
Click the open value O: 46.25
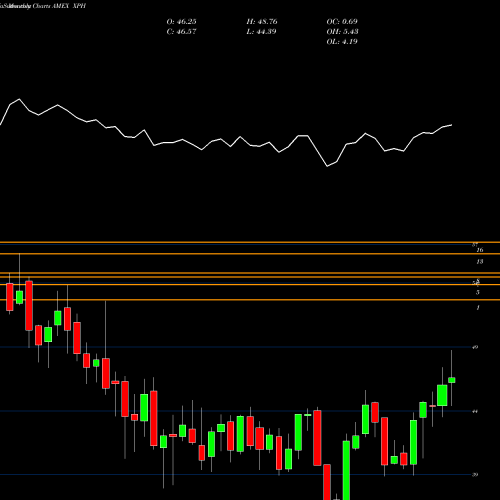click(x=181, y=22)
